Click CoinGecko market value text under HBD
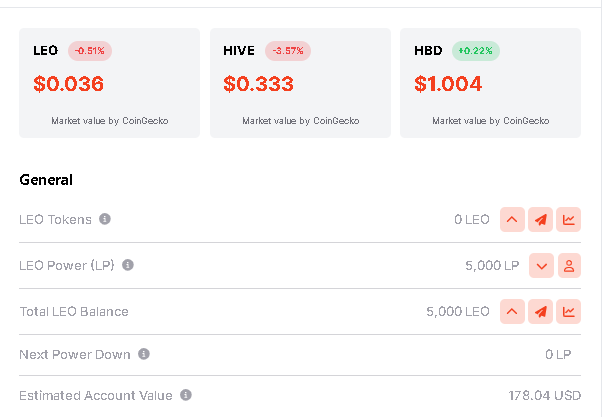This screenshot has width=605, height=417. tap(490, 121)
